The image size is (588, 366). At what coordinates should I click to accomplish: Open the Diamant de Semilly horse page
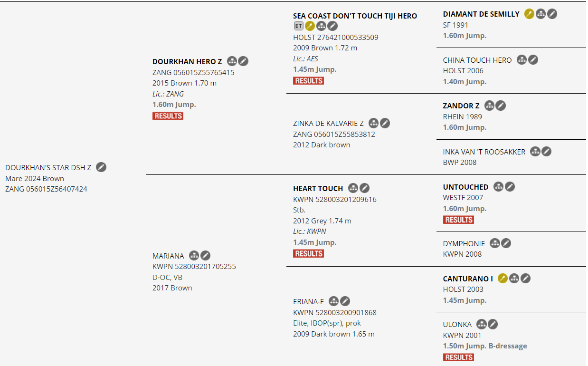coord(481,14)
